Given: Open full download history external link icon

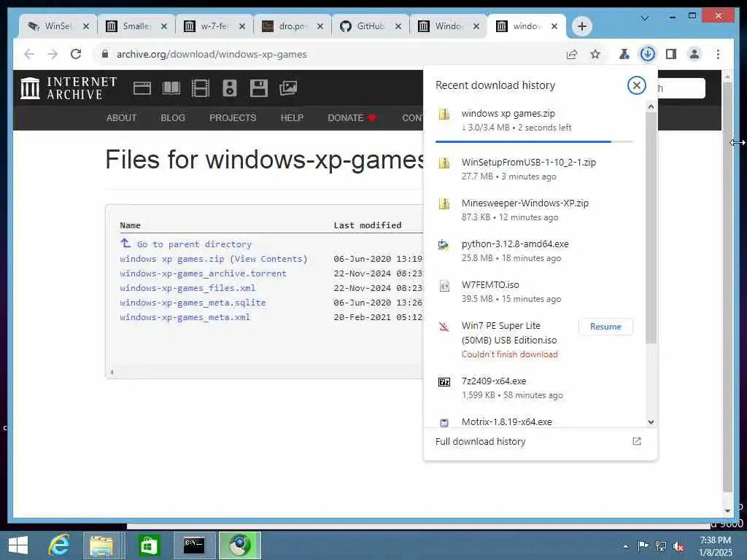Looking at the screenshot, I should pyautogui.click(x=636, y=441).
